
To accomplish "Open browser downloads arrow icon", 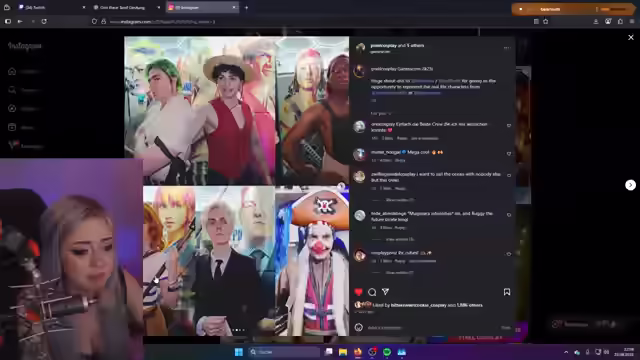I will pos(596,21).
